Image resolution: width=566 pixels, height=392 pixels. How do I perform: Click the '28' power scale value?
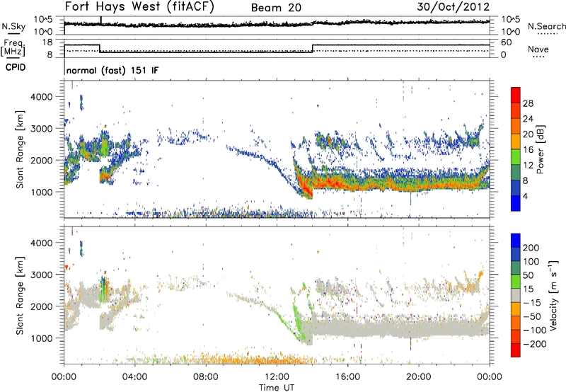coord(528,103)
